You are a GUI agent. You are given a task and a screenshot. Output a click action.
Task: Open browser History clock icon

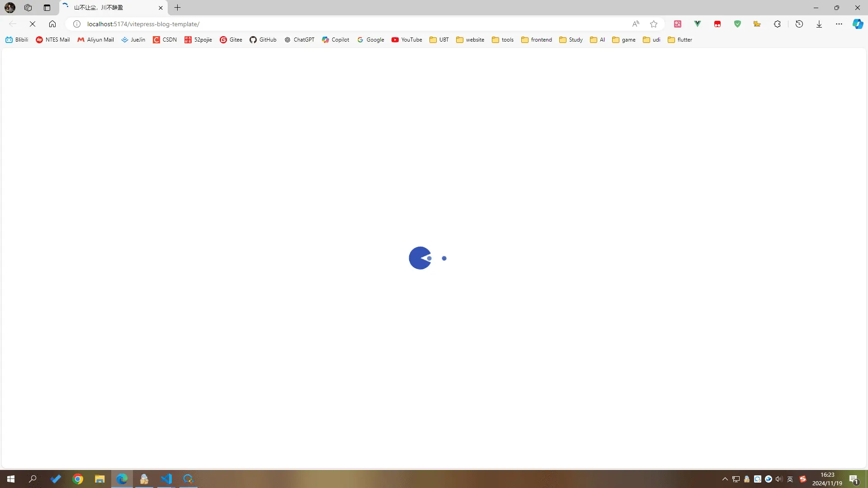click(x=799, y=24)
